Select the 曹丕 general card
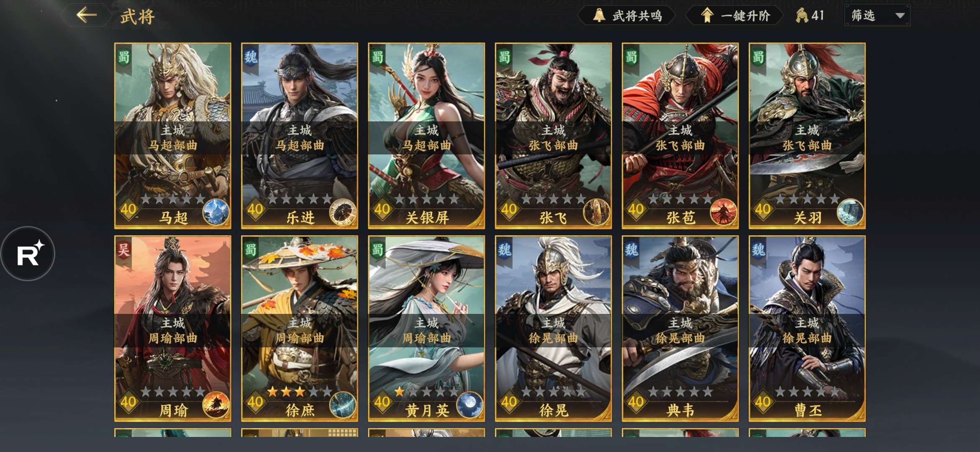The width and height of the screenshot is (980, 452). pyautogui.click(x=807, y=329)
